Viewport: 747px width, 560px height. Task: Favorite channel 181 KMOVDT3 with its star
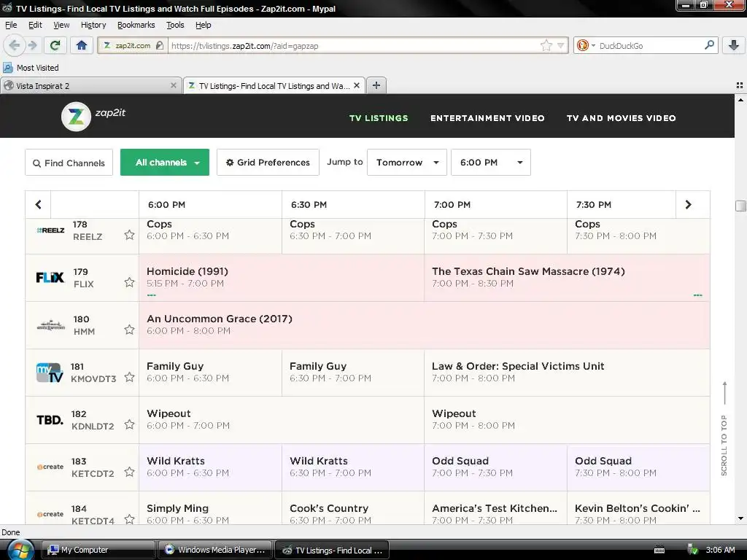point(129,377)
